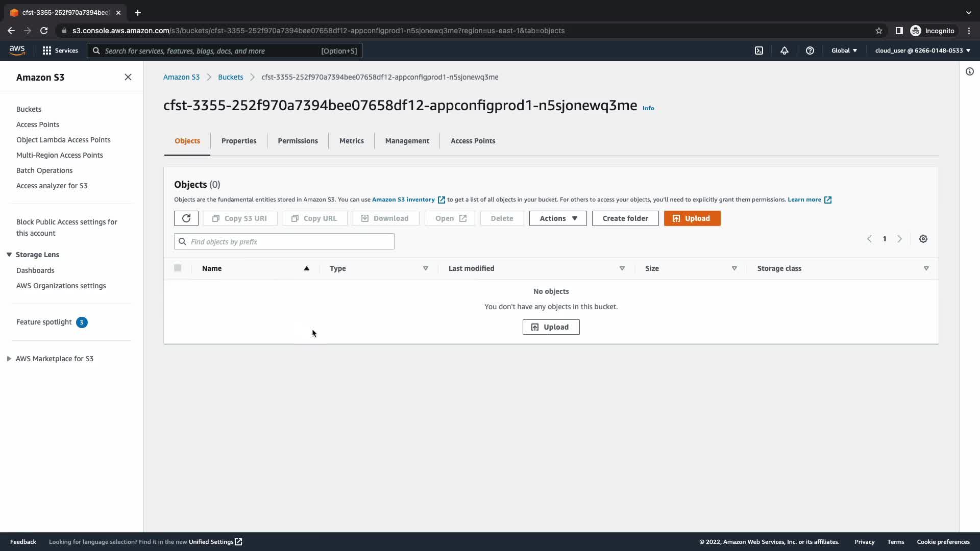
Task: Click the help question mark icon
Action: pos(810,51)
